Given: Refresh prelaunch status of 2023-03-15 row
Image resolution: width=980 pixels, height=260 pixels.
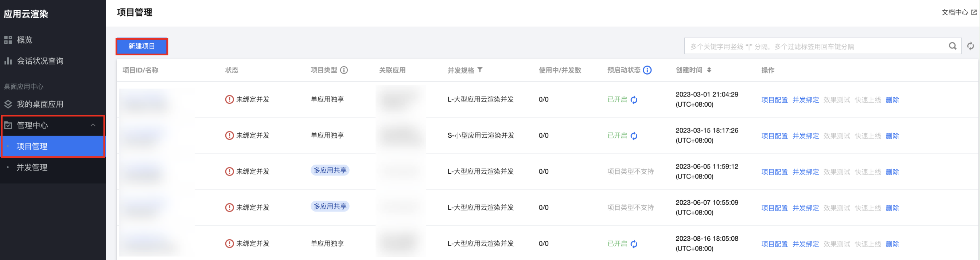Looking at the screenshot, I should 634,136.
